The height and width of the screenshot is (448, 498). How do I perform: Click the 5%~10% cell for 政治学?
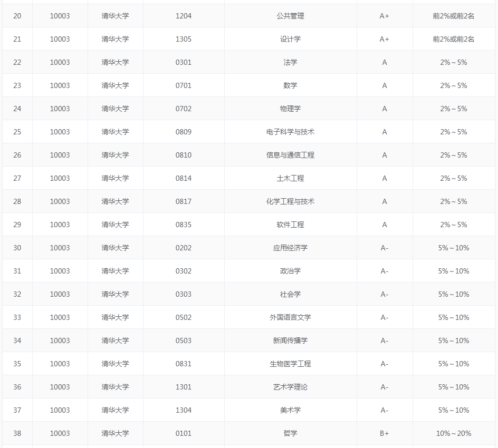(x=454, y=270)
